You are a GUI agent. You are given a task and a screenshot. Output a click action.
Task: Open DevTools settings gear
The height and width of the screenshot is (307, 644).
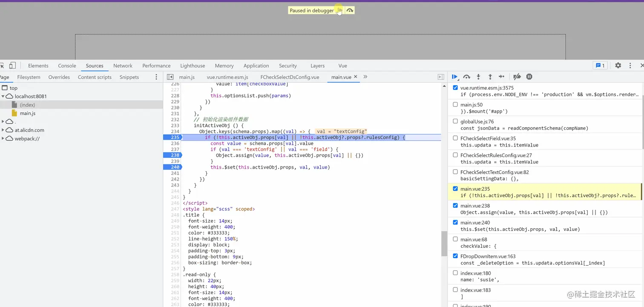(x=618, y=66)
